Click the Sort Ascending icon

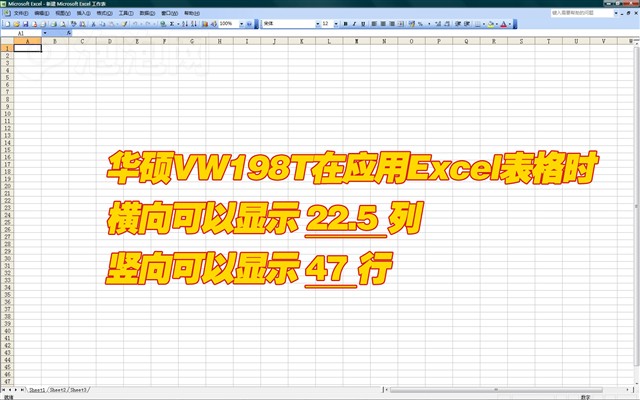click(185, 24)
